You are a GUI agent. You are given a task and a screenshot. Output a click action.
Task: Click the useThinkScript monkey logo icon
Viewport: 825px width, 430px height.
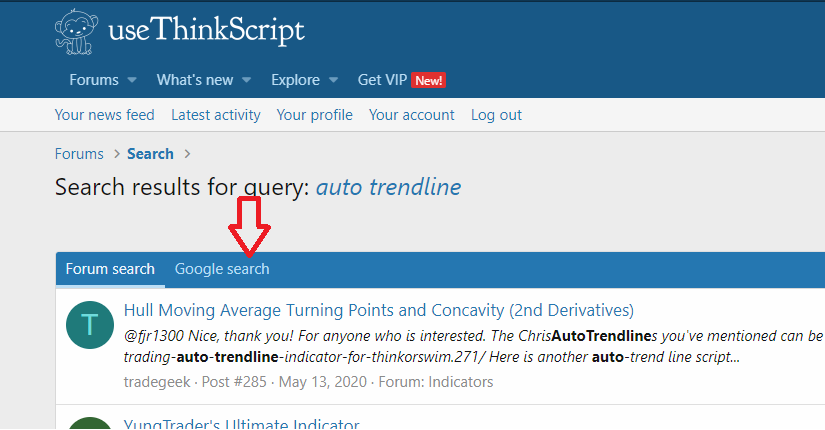pyautogui.click(x=76, y=32)
